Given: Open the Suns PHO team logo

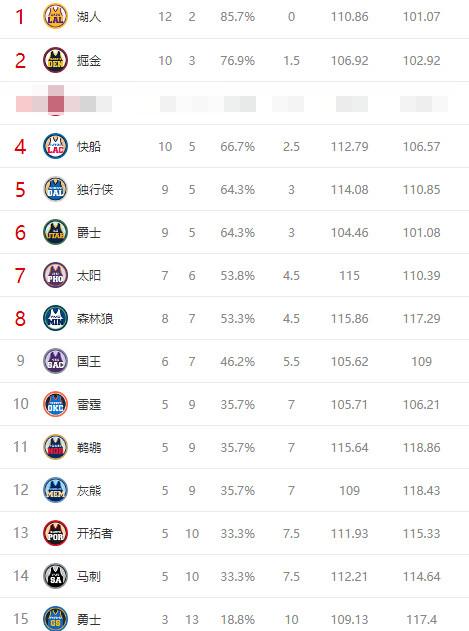Looking at the screenshot, I should tap(56, 275).
